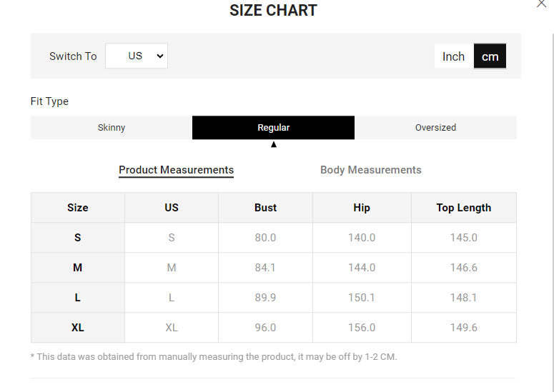Click the XL bust value 96.0
This screenshot has height=392, width=554.
265,328
